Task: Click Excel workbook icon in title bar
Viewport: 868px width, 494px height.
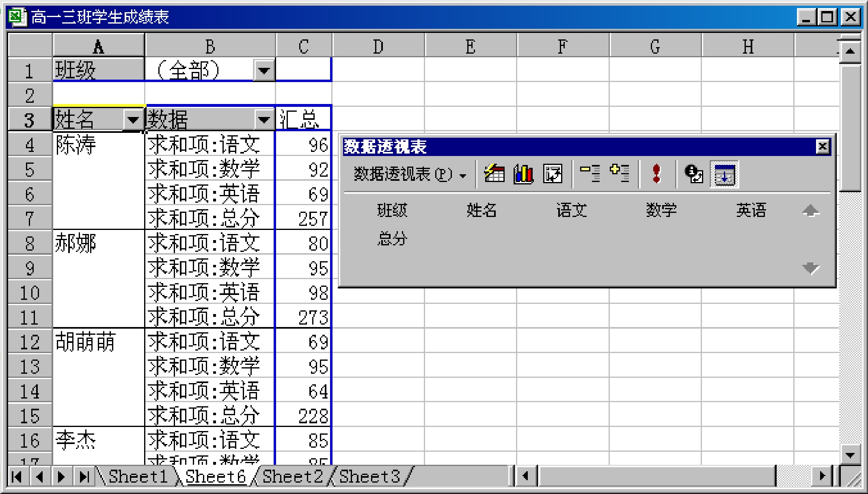Action: tap(17, 17)
